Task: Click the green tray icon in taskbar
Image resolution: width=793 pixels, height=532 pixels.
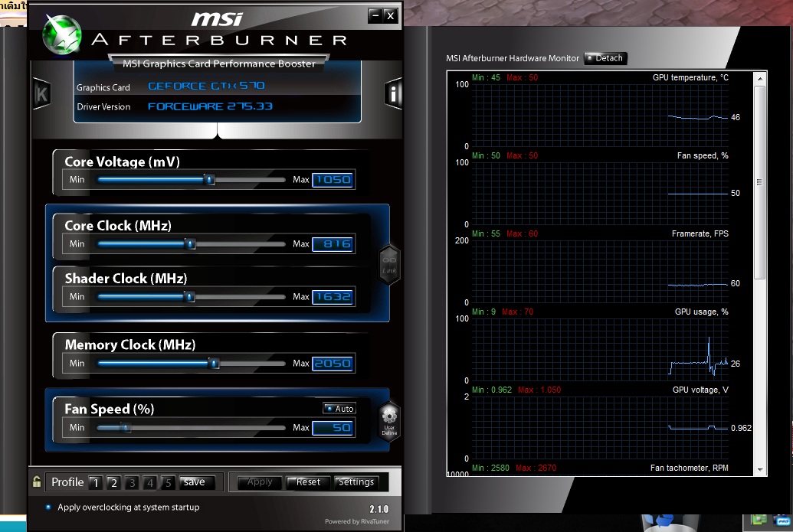Action: coord(758,520)
